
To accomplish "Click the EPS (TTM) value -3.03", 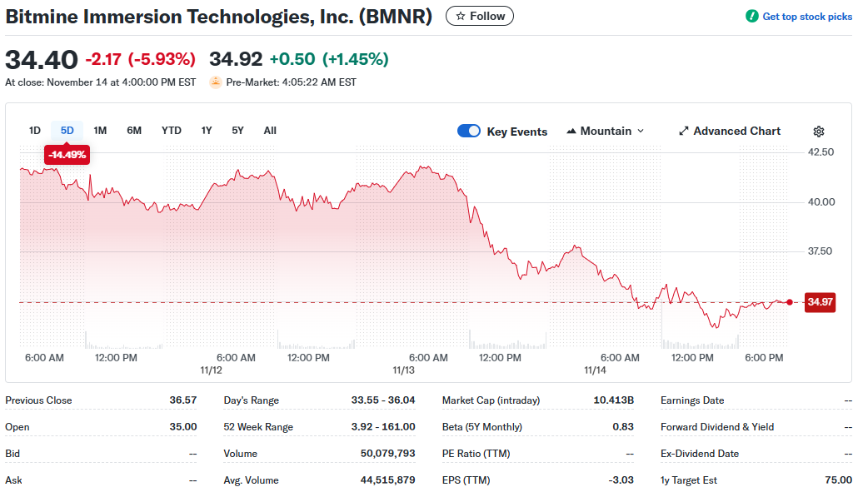I will click(x=621, y=480).
